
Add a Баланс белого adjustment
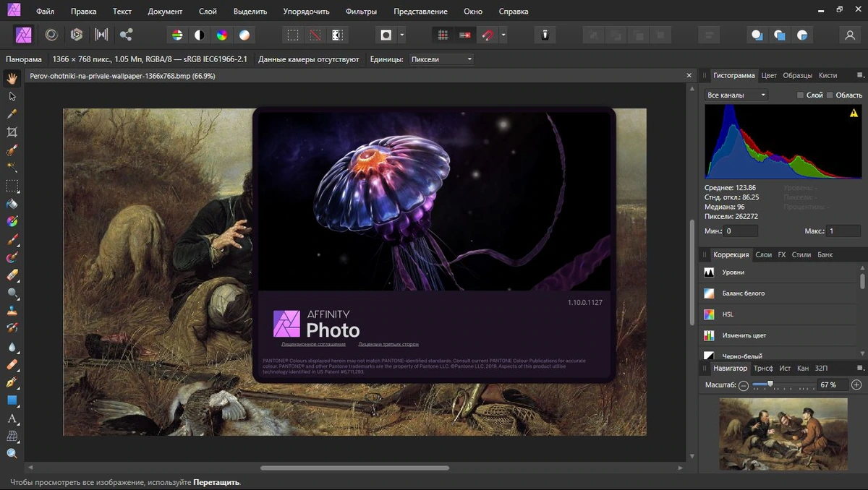point(780,293)
